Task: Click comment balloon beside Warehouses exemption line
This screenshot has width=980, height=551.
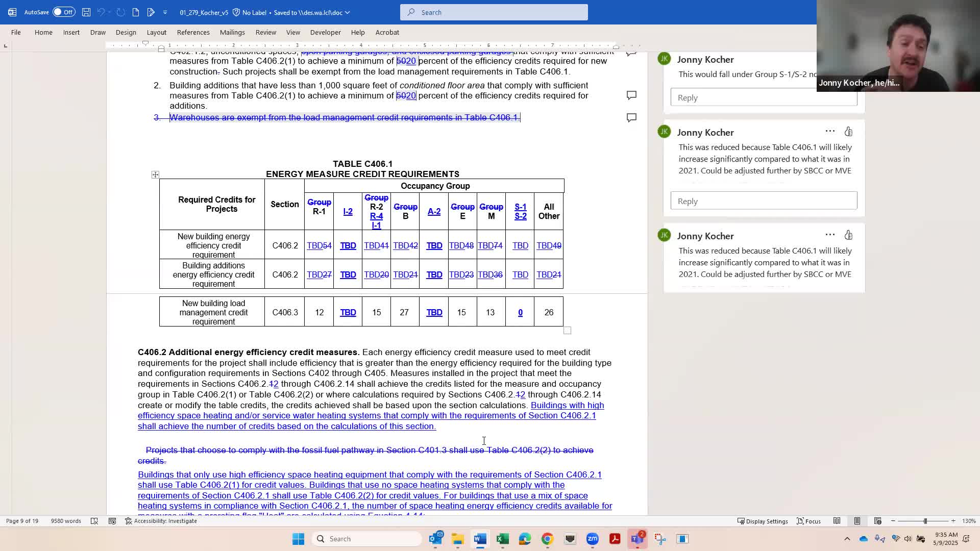Action: tap(631, 118)
